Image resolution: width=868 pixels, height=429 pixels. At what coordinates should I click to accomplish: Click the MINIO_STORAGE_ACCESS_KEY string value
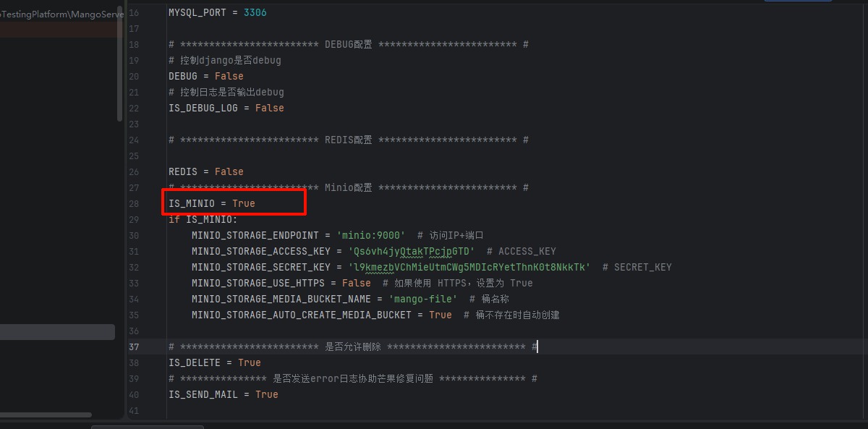point(411,252)
